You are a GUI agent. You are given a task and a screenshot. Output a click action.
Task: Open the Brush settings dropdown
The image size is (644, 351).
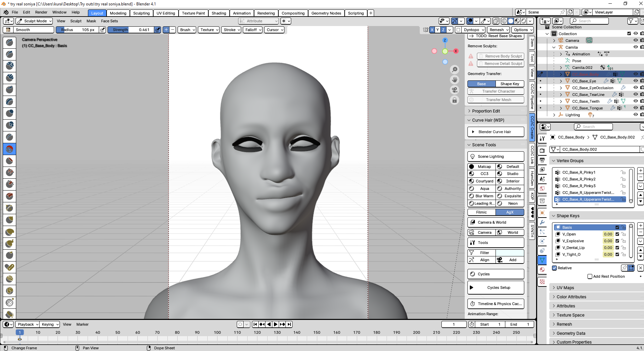pos(187,30)
